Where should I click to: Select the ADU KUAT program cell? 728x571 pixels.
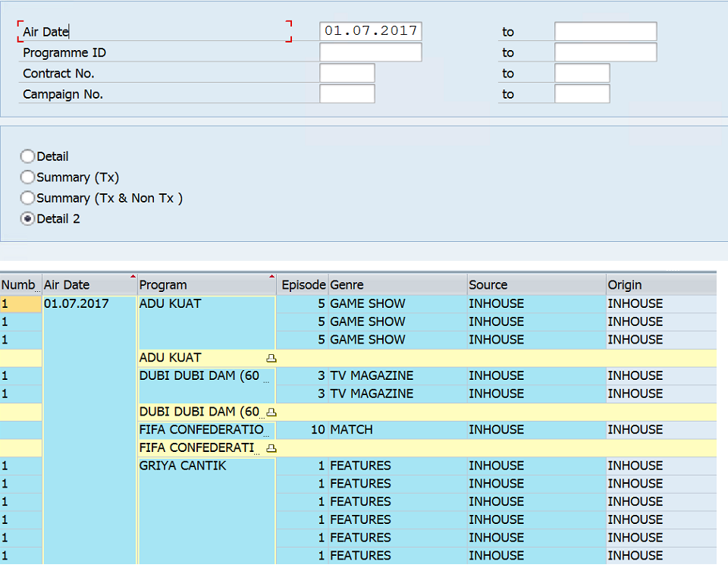[x=206, y=322]
